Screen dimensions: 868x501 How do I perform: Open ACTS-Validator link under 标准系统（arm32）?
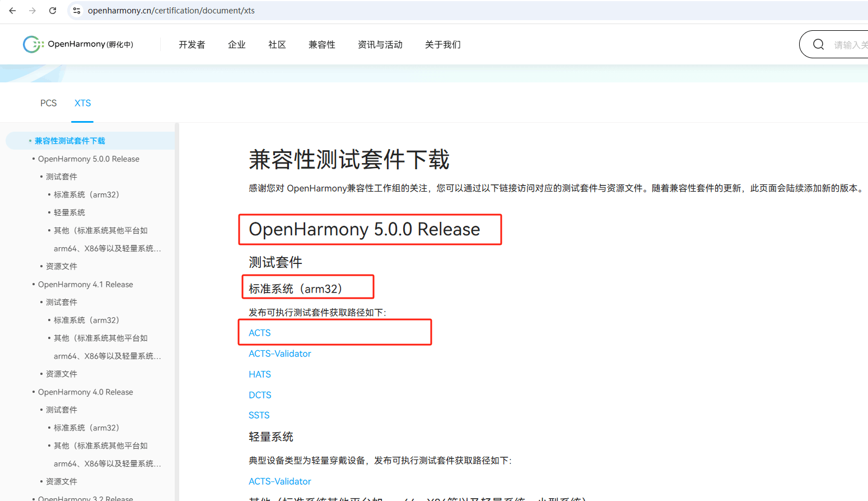[280, 354]
